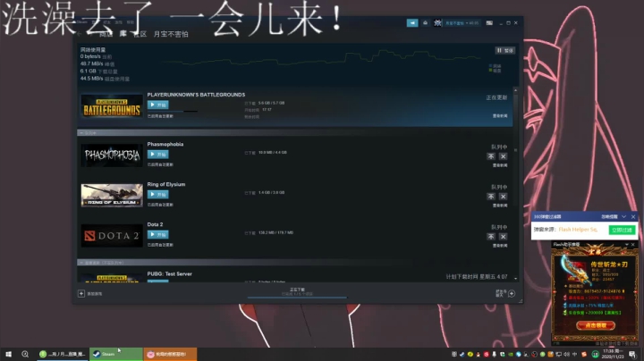View Phasmophobia update details link
The width and height of the screenshot is (644, 361).
(500, 165)
